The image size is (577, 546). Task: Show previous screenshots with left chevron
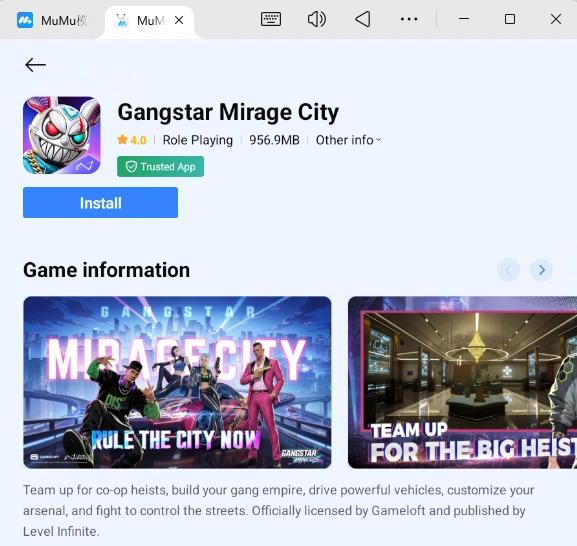(508, 270)
